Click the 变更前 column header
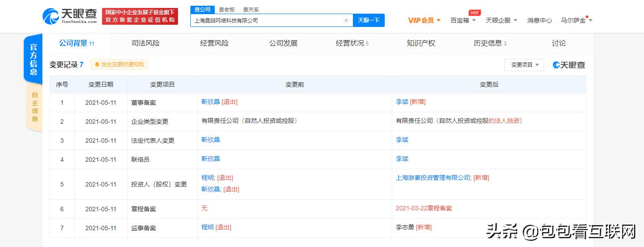The width and height of the screenshot is (644, 247). click(295, 84)
